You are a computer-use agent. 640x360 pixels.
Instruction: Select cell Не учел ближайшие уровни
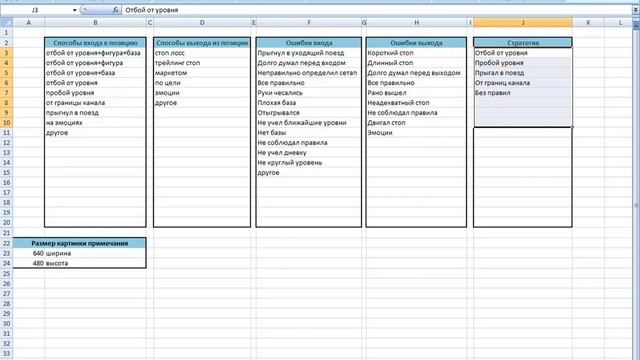309,122
